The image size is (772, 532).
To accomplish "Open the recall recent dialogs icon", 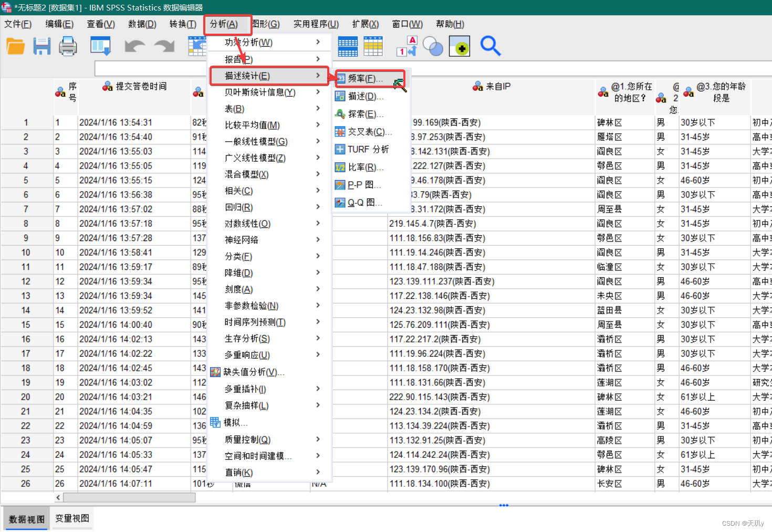I will (100, 46).
